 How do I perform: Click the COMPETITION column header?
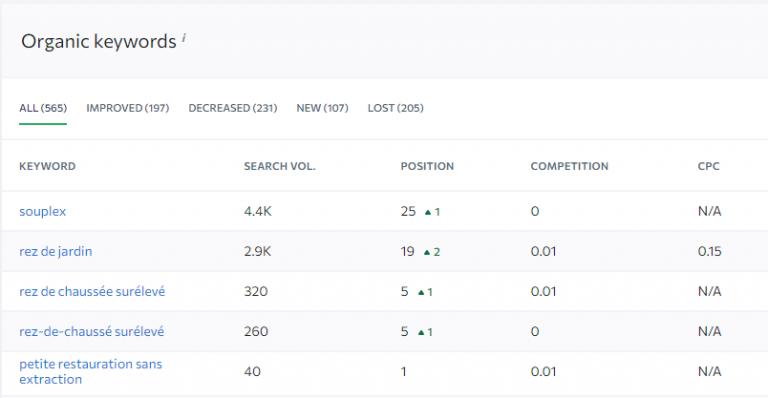[570, 166]
